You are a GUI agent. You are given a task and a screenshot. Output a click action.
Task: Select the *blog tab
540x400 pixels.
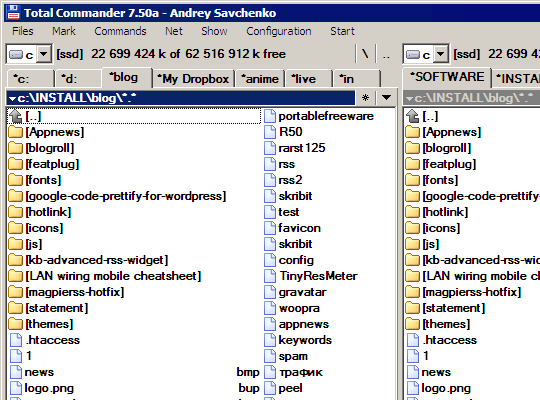pyautogui.click(x=127, y=77)
